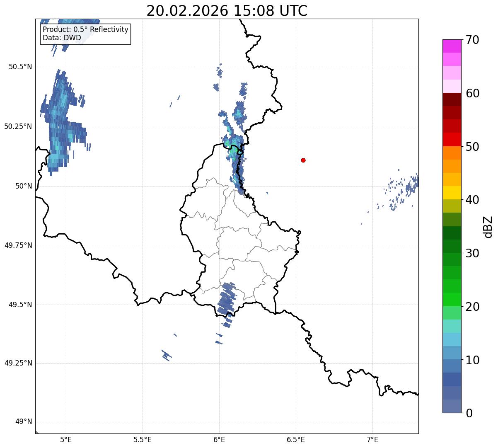The height and width of the screenshot is (448, 498).
Task: Click the 49°N latitude label
Action: [x=24, y=422]
